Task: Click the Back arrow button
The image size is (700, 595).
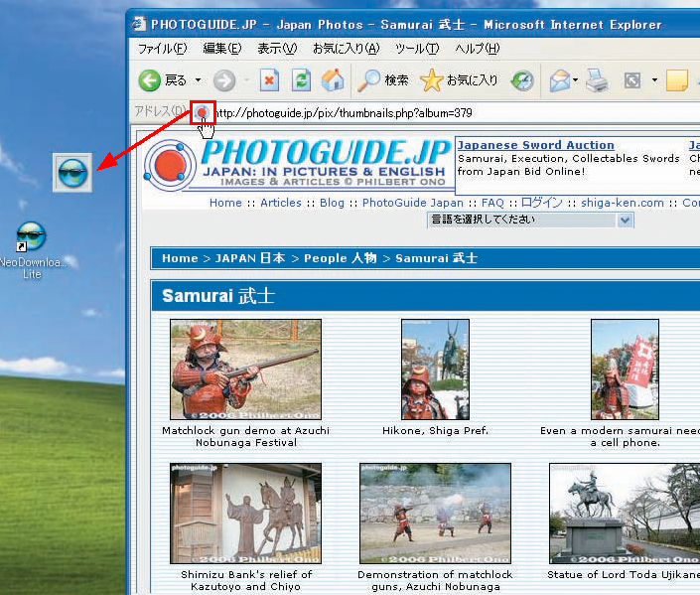Action: (x=149, y=80)
